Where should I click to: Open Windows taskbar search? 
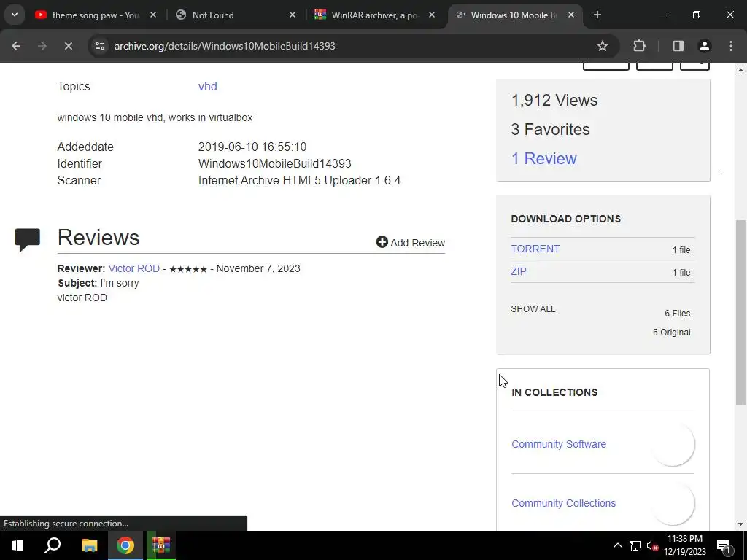53,545
